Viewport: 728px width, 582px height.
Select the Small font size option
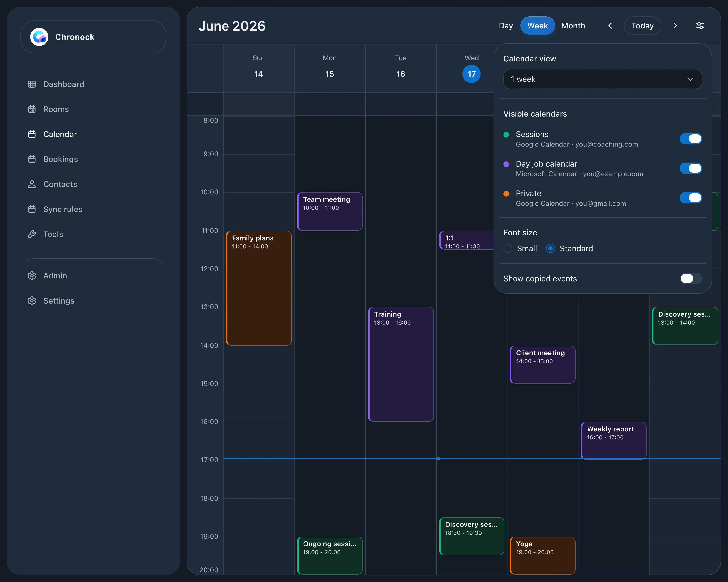click(x=508, y=249)
